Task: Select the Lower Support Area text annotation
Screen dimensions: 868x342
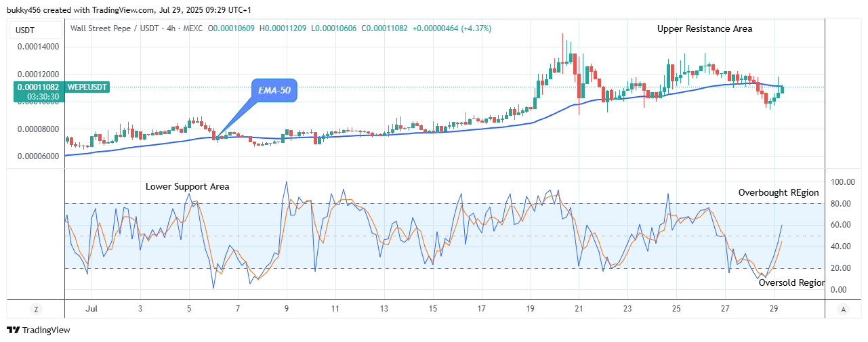Action: pyautogui.click(x=188, y=186)
